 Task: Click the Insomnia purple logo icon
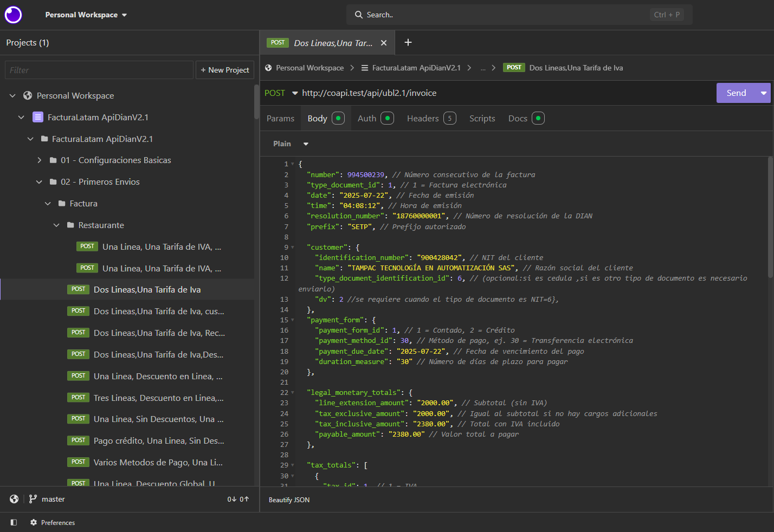click(x=13, y=15)
